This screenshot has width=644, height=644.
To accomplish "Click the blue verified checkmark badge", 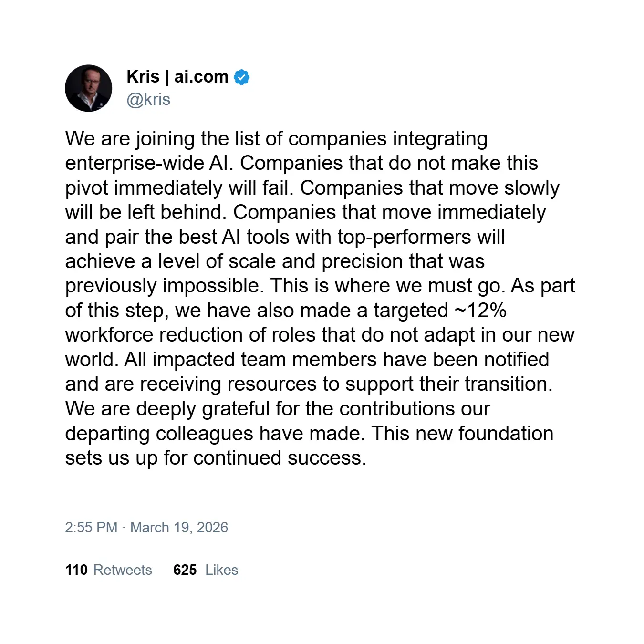I will (x=242, y=77).
